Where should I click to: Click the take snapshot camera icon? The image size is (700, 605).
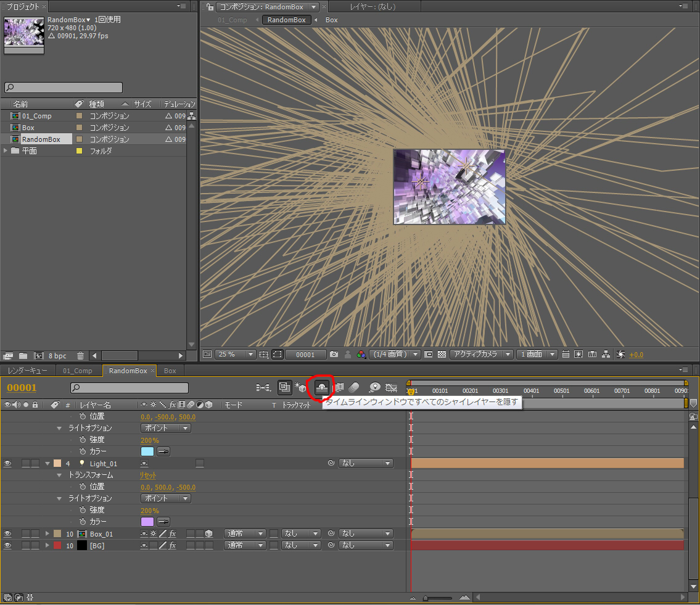(334, 355)
